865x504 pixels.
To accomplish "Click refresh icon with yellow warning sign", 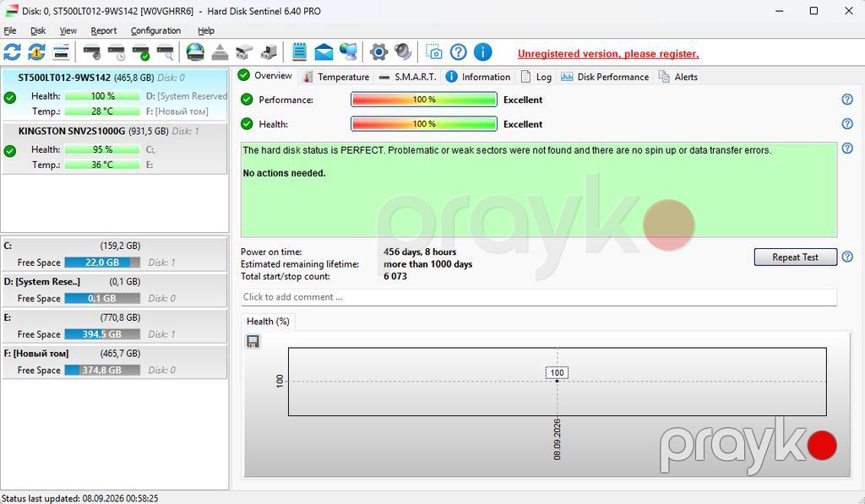I will 36,52.
